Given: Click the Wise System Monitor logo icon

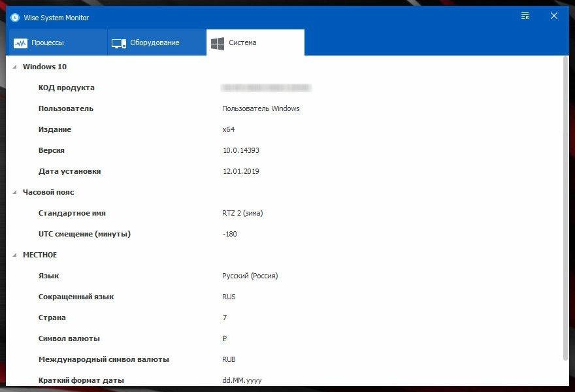Looking at the screenshot, I should click(15, 18).
